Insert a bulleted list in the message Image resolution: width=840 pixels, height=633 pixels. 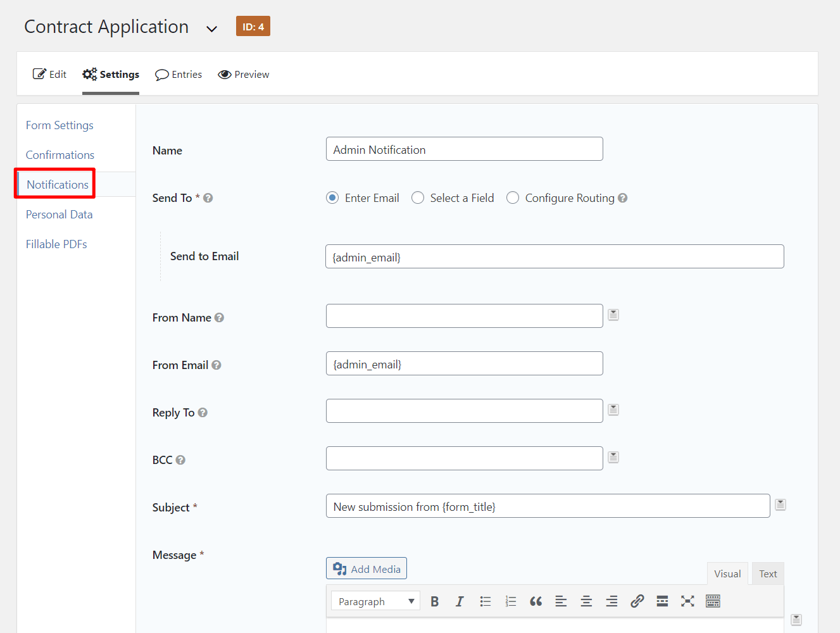point(485,601)
